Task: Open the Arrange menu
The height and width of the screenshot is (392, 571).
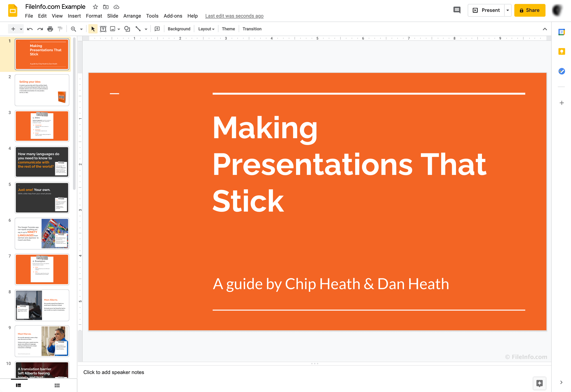Action: click(x=132, y=16)
